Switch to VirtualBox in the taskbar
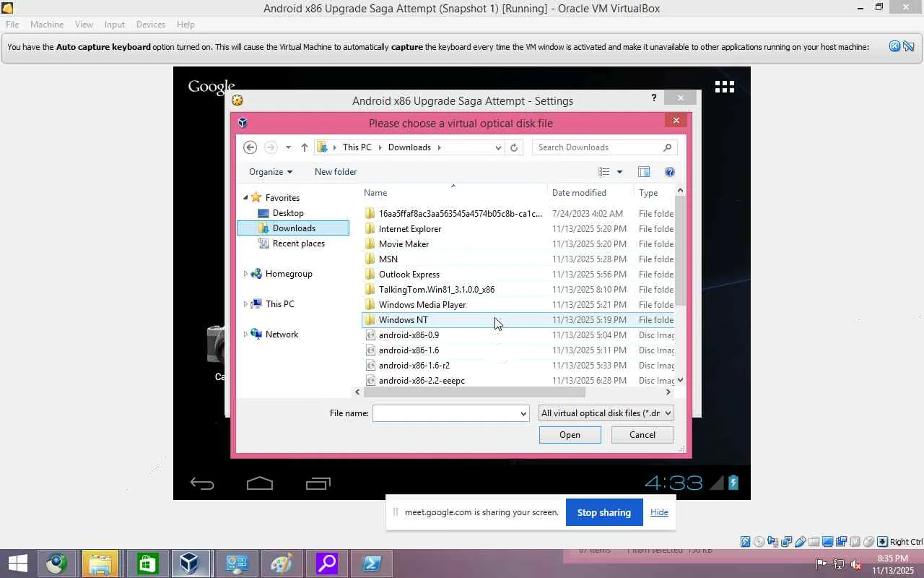 [x=190, y=564]
